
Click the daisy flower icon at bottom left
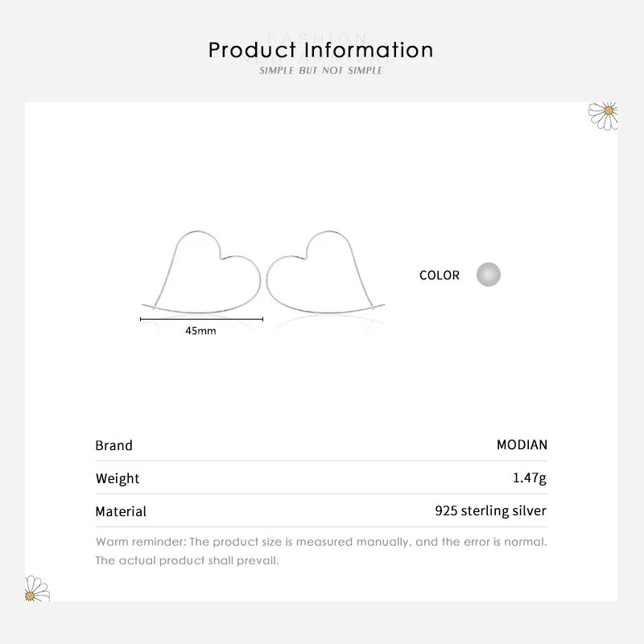[x=37, y=588]
